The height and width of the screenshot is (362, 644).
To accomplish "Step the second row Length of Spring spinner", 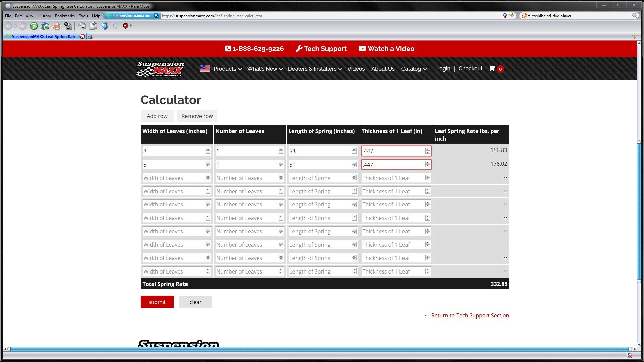I will tap(354, 165).
